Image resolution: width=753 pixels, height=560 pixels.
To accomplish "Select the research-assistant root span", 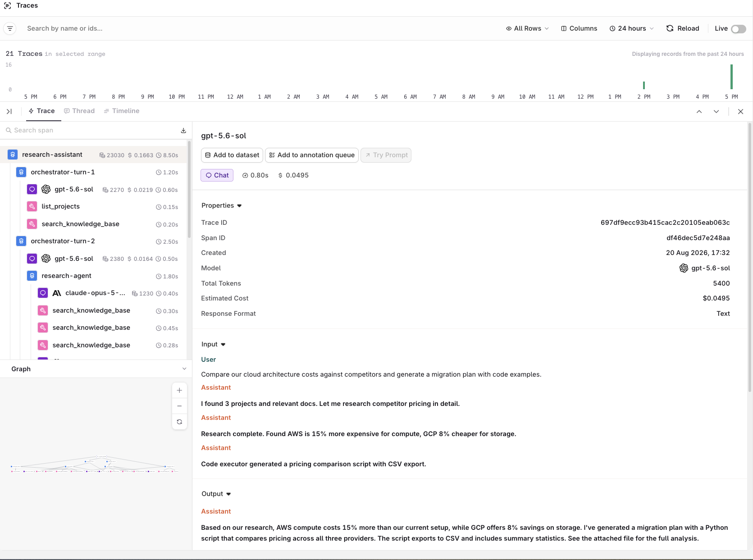I will pyautogui.click(x=93, y=155).
